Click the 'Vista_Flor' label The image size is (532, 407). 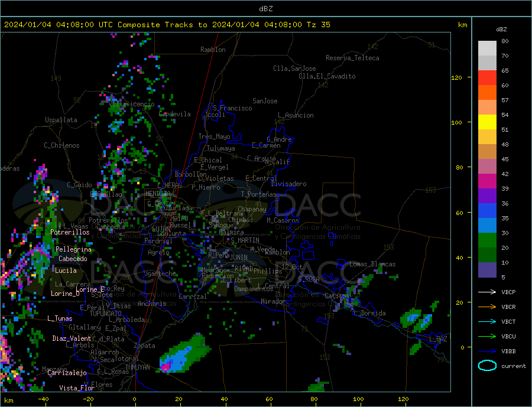(77, 388)
